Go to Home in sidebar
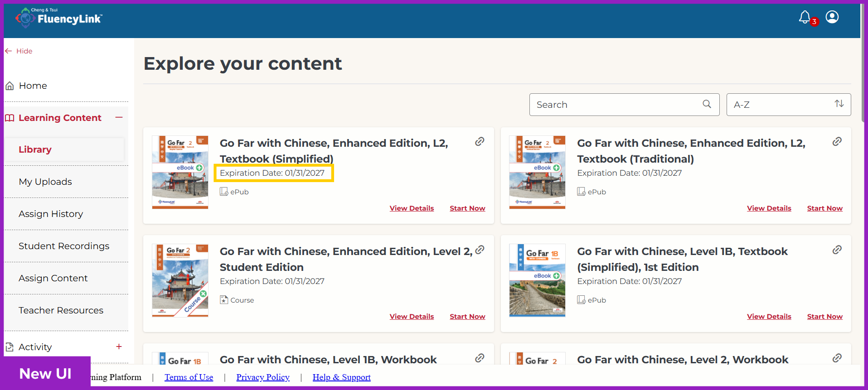 33,86
